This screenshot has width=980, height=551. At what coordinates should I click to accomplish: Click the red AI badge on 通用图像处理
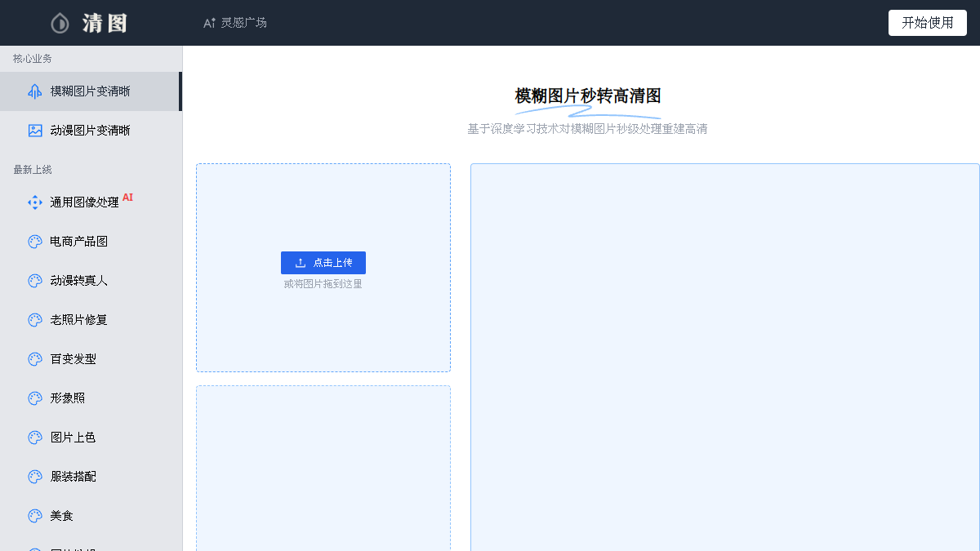click(x=128, y=198)
